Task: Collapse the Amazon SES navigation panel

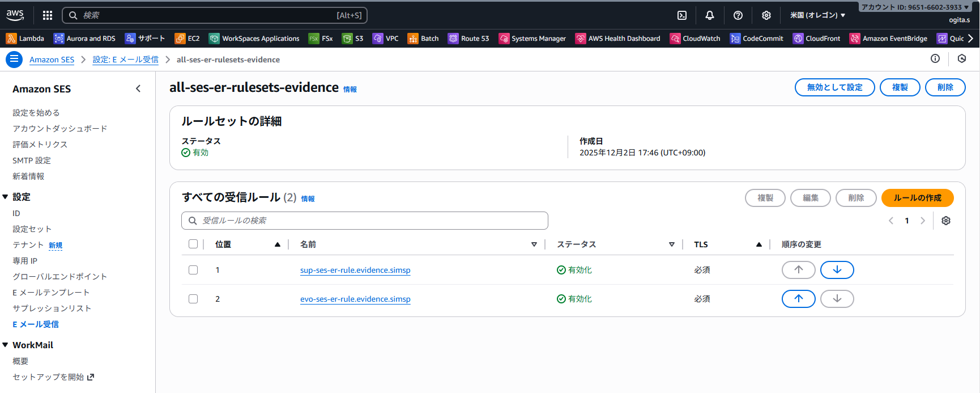Action: pyautogui.click(x=138, y=88)
